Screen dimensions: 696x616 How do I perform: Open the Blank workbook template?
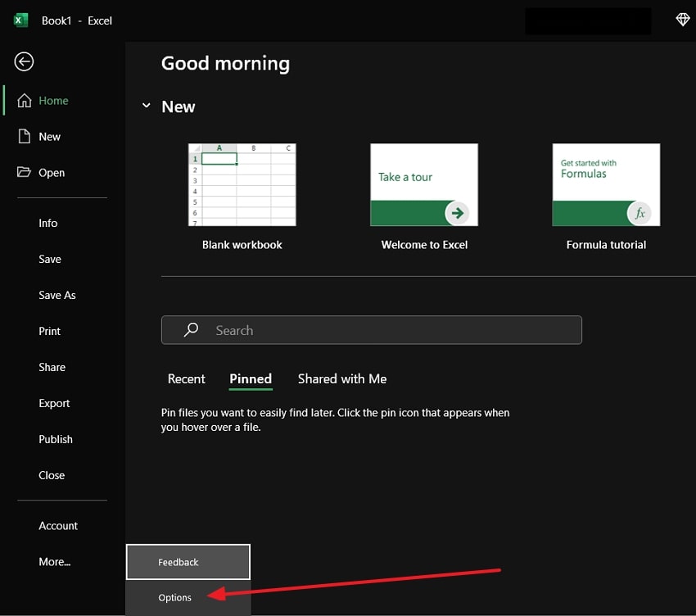point(242,185)
